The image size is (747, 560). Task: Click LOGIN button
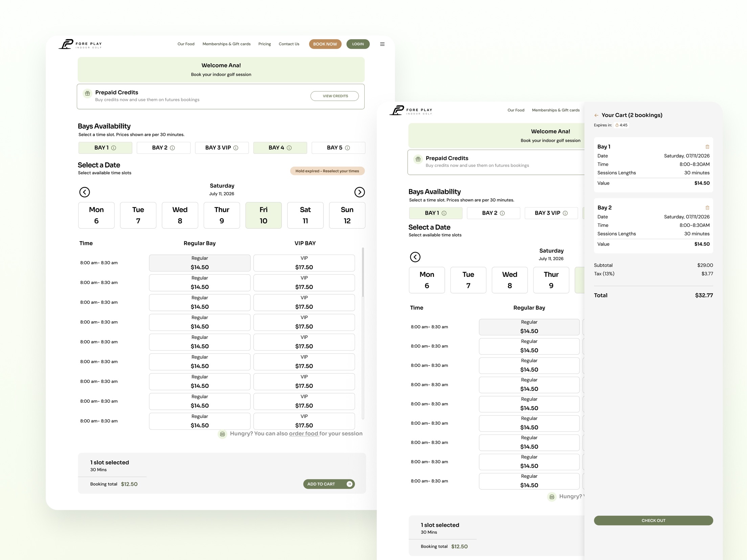pos(358,44)
